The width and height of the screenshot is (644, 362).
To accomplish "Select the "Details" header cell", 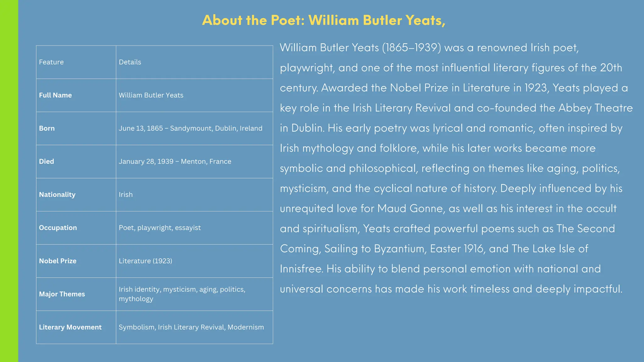I will click(x=130, y=62).
